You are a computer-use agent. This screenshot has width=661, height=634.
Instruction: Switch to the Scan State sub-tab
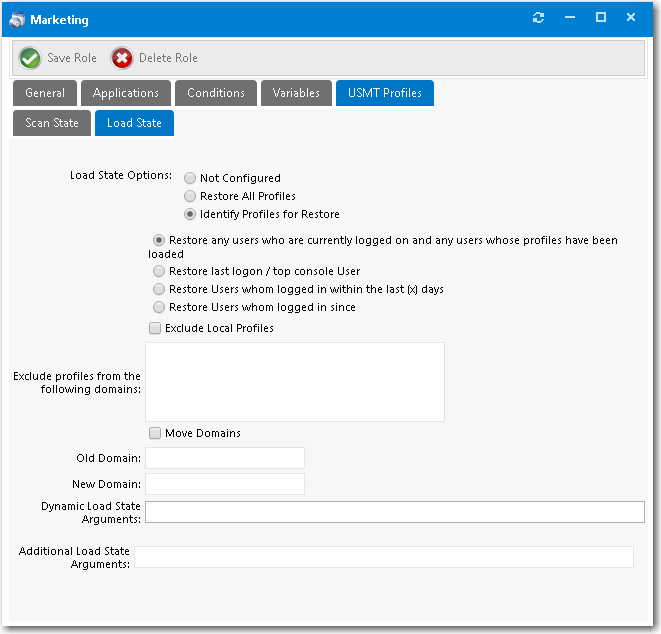click(51, 123)
